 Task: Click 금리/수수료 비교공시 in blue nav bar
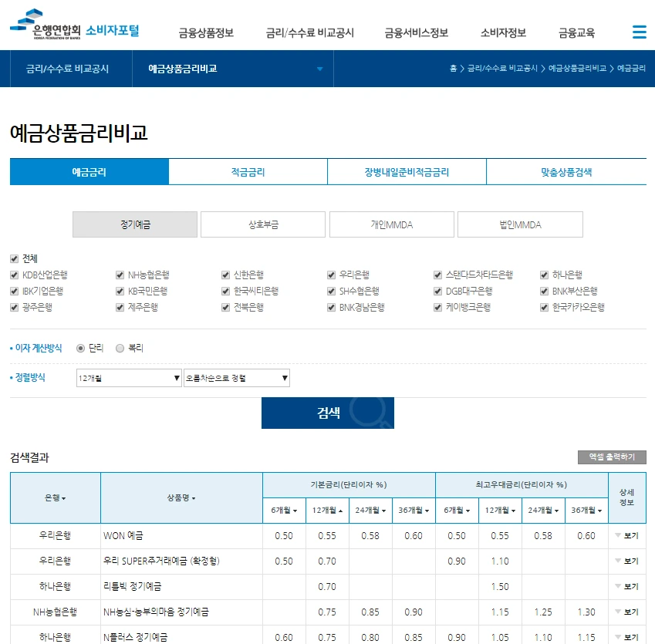coord(67,69)
